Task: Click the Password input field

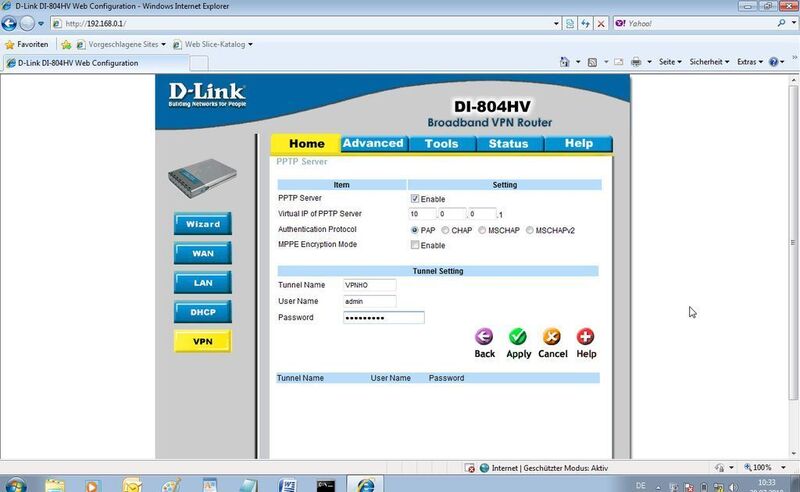Action: (384, 317)
